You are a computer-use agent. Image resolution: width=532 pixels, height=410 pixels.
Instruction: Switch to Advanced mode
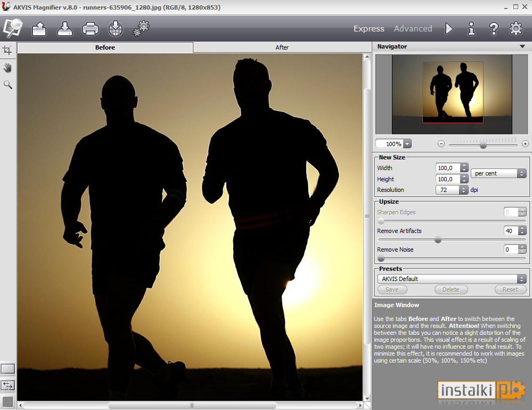tap(413, 29)
